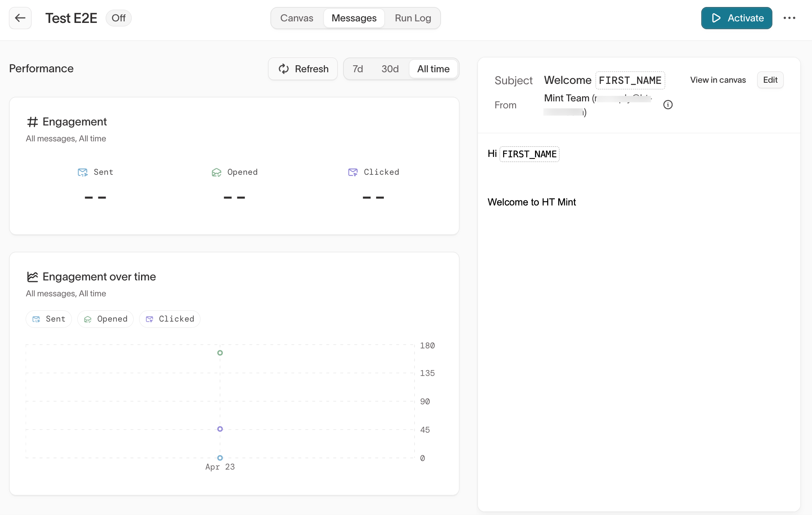812x515 pixels.
Task: Click the 45 y-axis label
Action: coord(425,430)
